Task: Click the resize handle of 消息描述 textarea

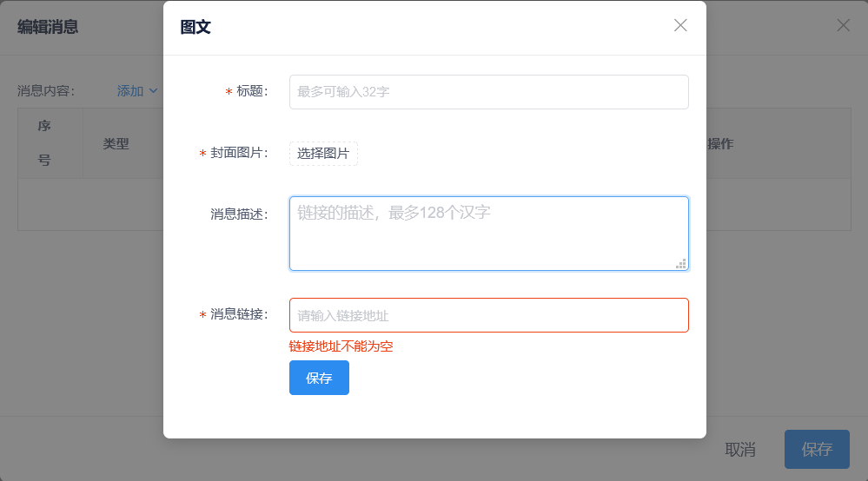Action: [681, 263]
